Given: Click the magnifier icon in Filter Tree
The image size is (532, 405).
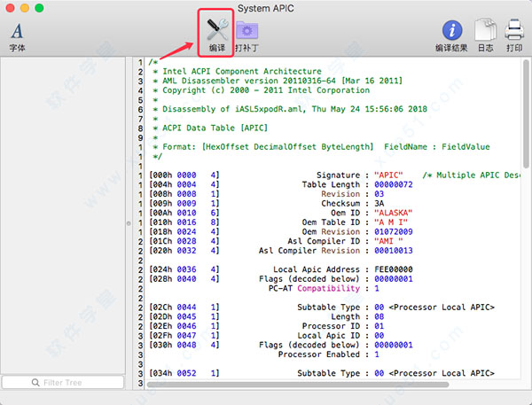Looking at the screenshot, I should click(x=35, y=383).
